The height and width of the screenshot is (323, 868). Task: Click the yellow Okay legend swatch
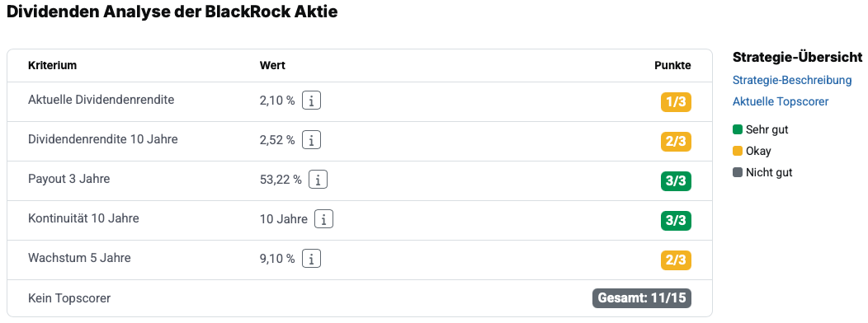coord(738,151)
